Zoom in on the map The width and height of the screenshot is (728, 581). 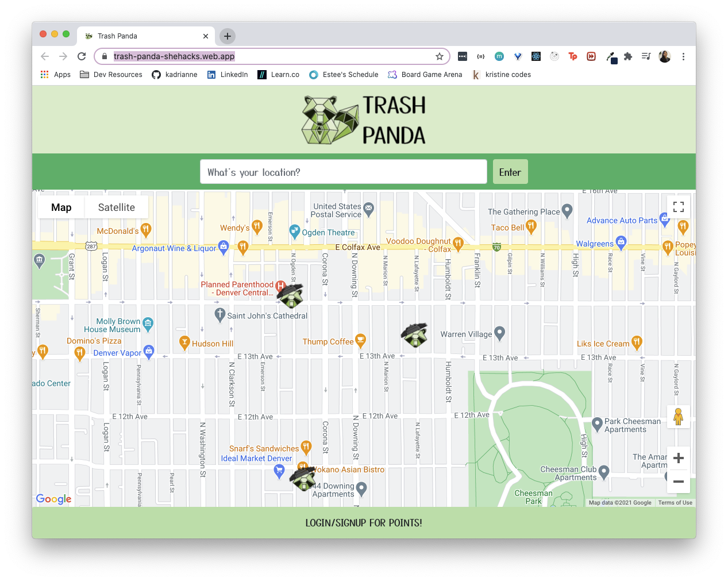click(x=679, y=458)
